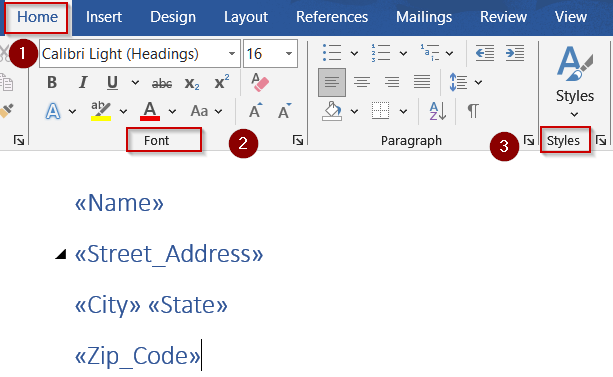
Task: Open line and paragraph spacing
Action: (458, 82)
